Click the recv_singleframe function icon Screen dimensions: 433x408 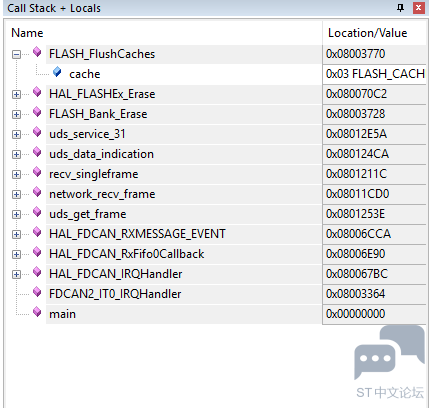[37, 172]
